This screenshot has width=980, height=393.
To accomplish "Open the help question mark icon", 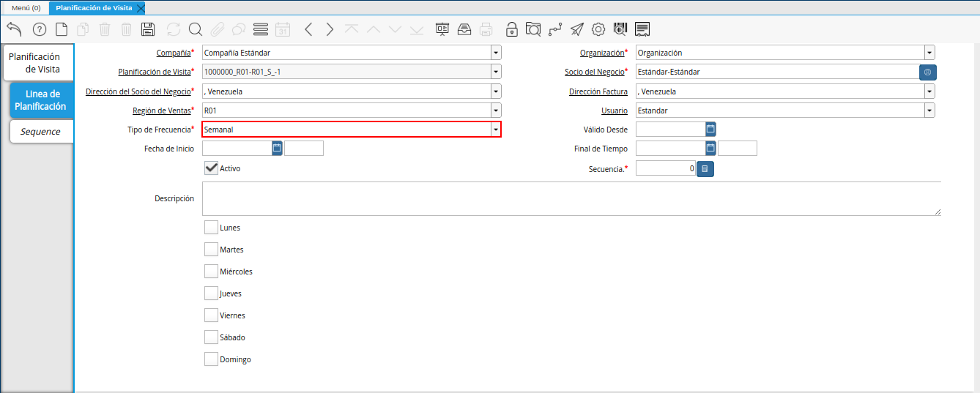I will (40, 29).
